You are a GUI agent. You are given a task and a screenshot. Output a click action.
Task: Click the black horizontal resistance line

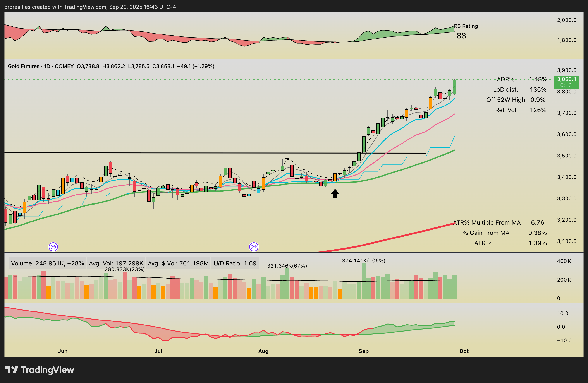(198, 153)
